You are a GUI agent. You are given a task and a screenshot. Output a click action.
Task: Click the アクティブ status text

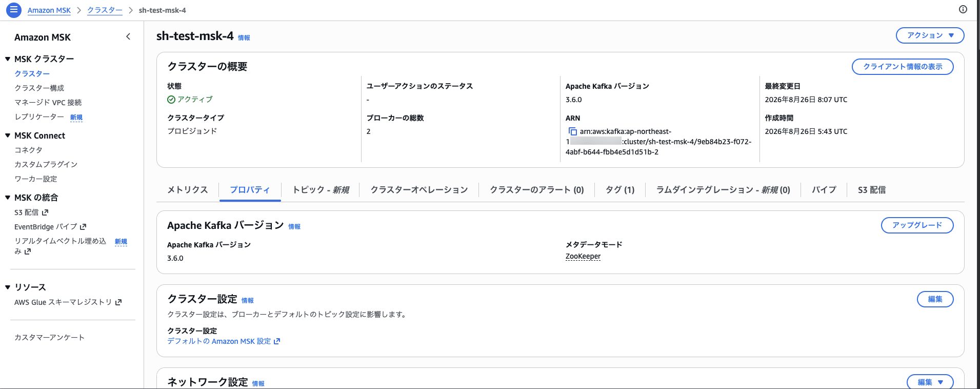pyautogui.click(x=195, y=100)
